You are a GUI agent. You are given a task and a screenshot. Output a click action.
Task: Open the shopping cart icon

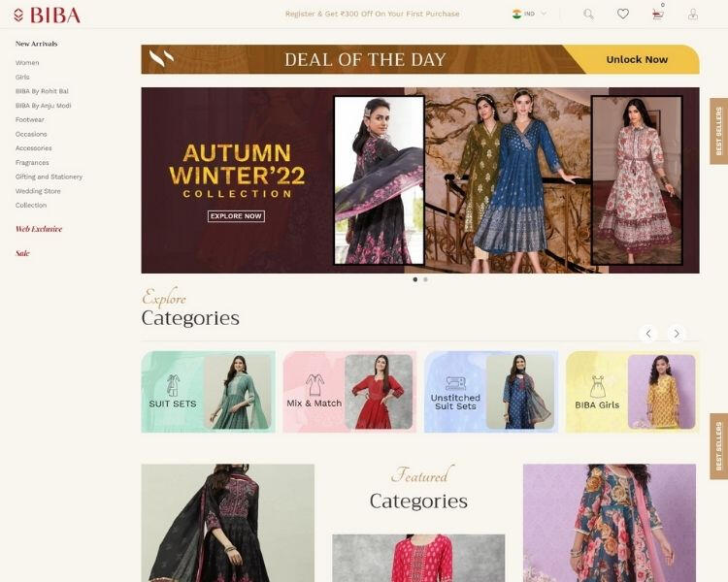[x=657, y=15]
